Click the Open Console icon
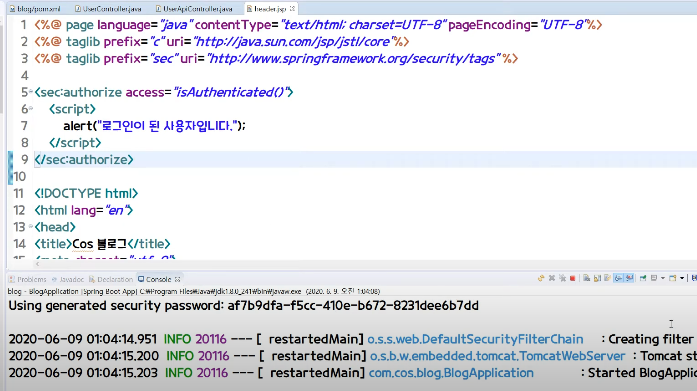The image size is (697, 391). tap(673, 278)
